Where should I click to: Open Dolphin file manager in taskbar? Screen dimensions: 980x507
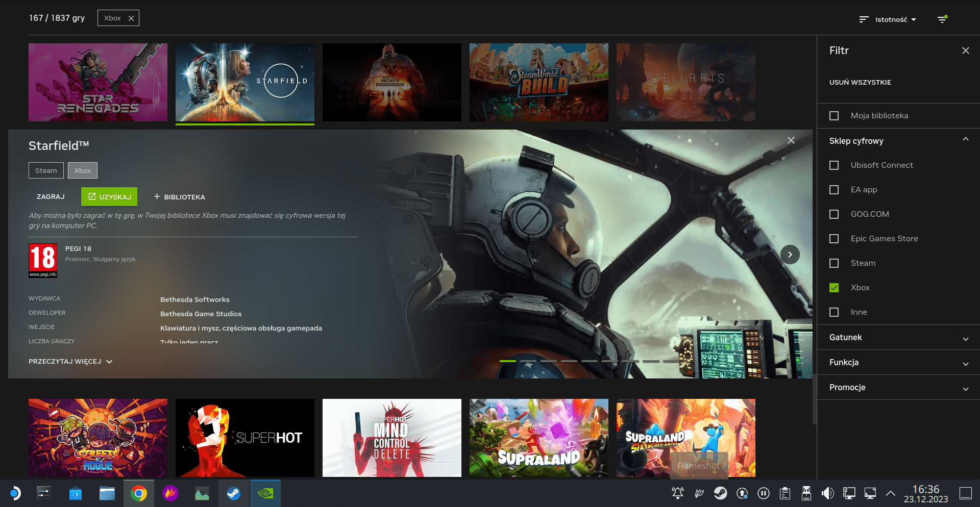coord(107,493)
